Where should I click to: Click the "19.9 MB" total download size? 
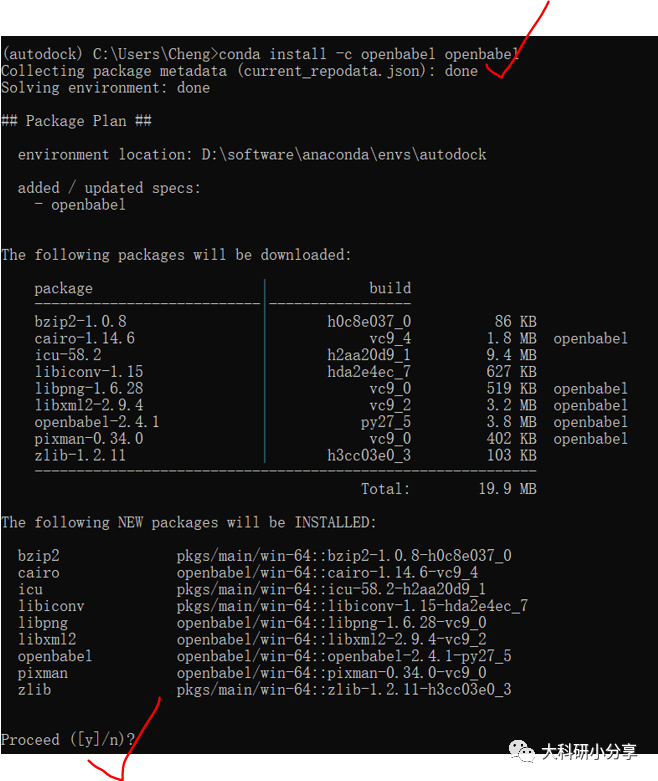tap(507, 489)
